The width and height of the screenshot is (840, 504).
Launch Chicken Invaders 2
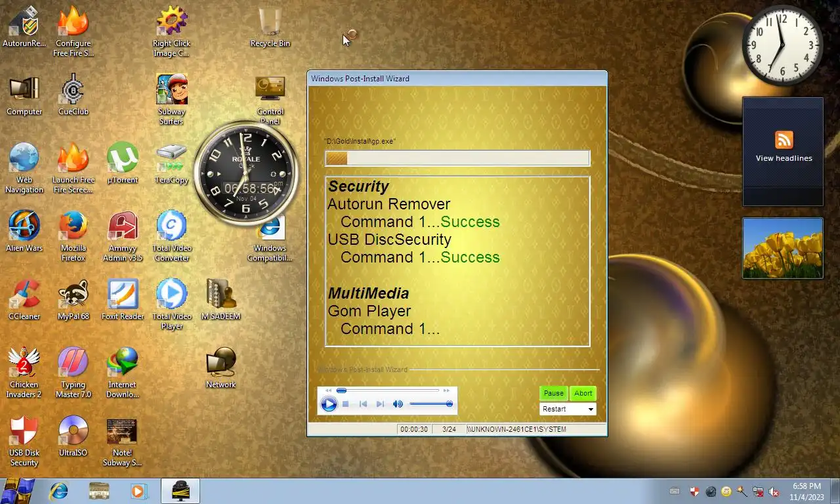coord(24,373)
